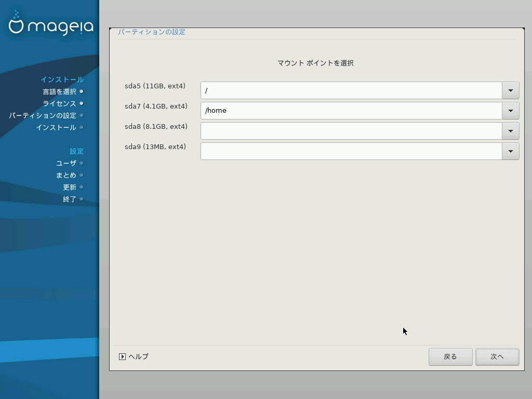Click the sda5 mount point field showing /
Viewport: 532px width, 399px height.
click(352, 90)
